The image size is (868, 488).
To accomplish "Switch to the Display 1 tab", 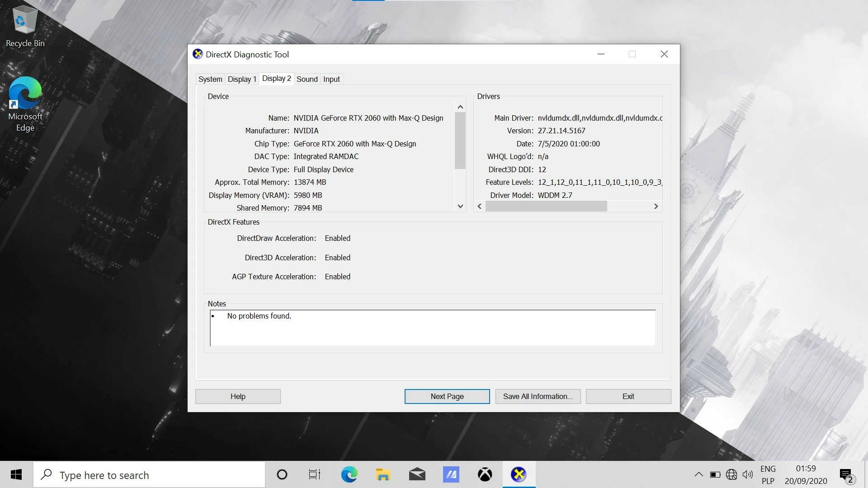I will click(242, 79).
